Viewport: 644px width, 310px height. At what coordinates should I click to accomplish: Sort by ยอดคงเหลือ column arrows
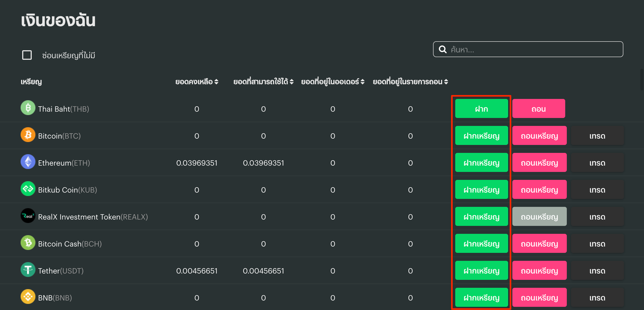click(216, 82)
